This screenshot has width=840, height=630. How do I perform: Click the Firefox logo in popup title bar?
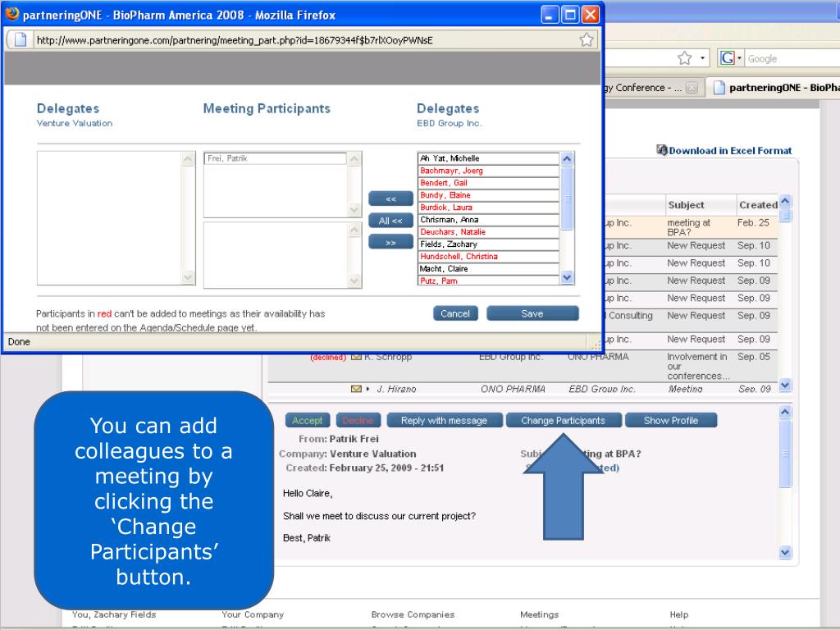click(x=11, y=14)
